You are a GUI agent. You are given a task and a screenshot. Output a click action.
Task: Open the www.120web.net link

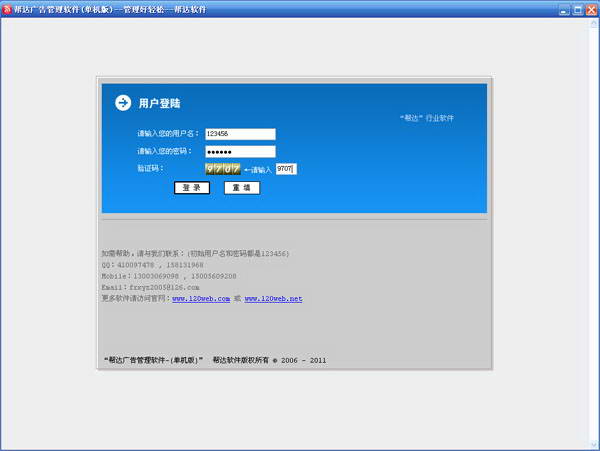pyautogui.click(x=273, y=299)
